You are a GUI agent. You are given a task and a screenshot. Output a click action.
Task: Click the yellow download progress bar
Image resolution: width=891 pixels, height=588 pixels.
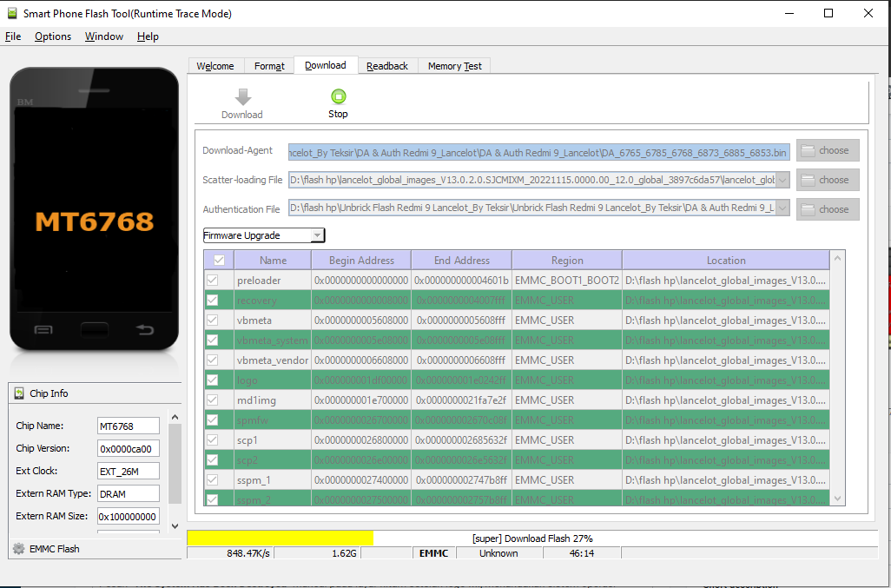coord(280,538)
